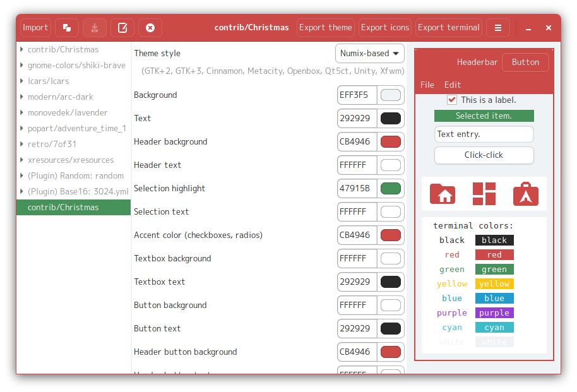
Task: Click the Arch Linux briefcase icon in preview
Action: pos(526,194)
